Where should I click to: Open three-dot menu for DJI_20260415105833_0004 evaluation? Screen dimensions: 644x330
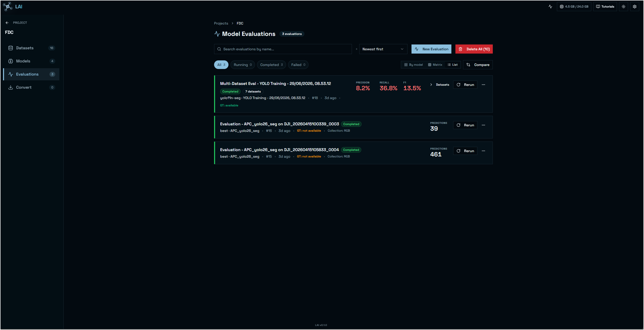tap(483, 151)
